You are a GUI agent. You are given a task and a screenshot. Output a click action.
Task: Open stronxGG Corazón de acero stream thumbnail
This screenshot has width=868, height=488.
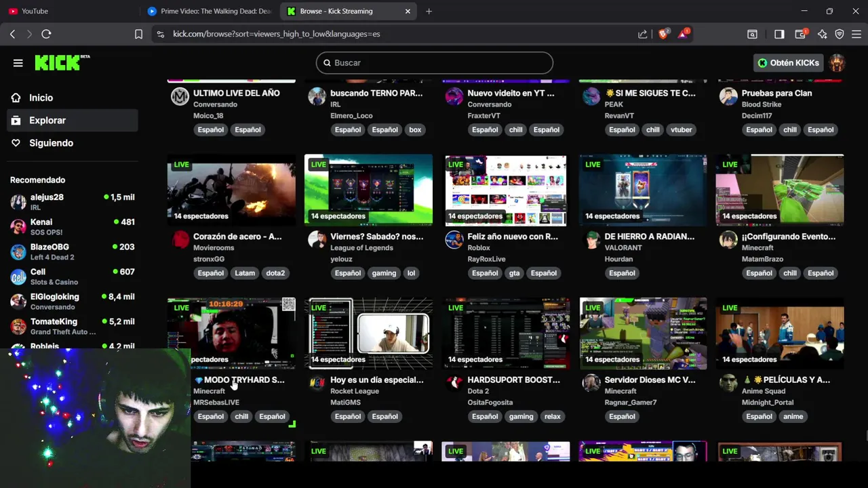(x=231, y=190)
